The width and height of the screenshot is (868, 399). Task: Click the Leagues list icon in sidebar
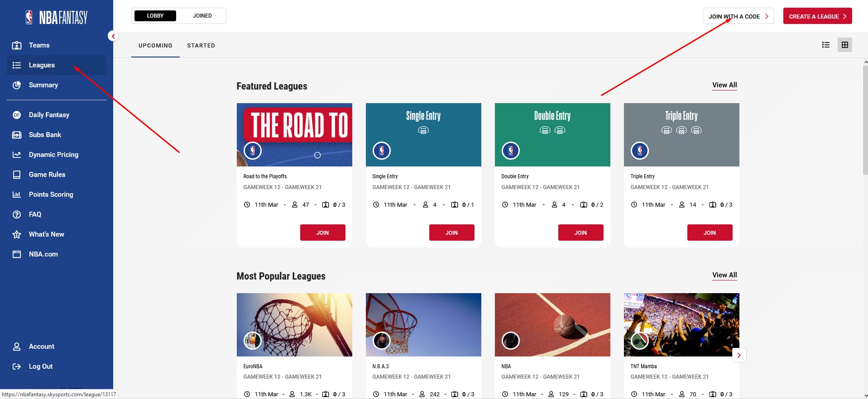point(17,65)
